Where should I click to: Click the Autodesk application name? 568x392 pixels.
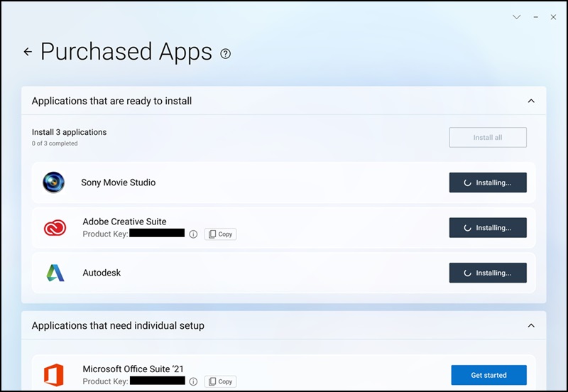tap(102, 273)
